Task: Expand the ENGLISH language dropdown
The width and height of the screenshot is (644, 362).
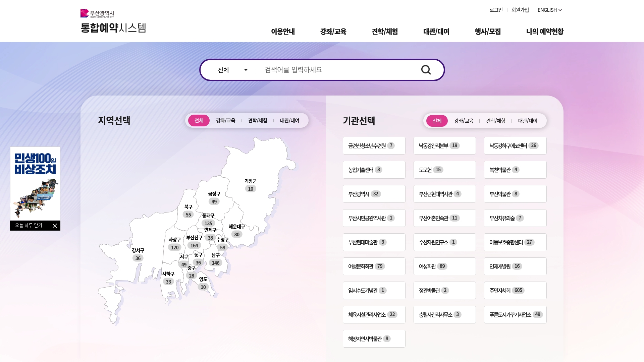Action: pos(549,10)
